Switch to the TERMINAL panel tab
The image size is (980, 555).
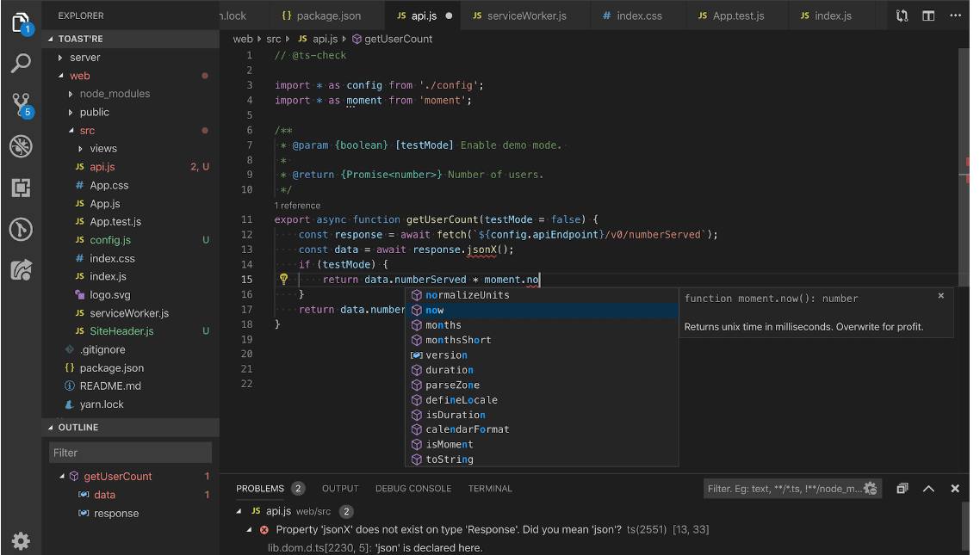click(x=490, y=488)
